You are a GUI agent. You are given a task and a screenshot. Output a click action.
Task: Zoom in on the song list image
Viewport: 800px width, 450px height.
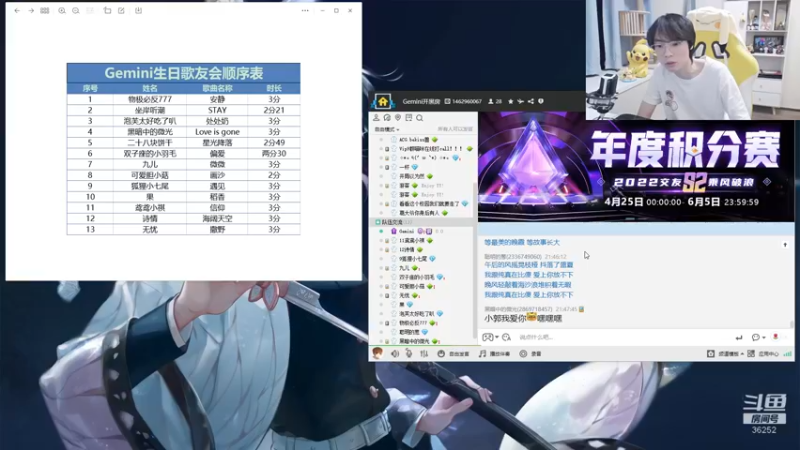pos(62,11)
